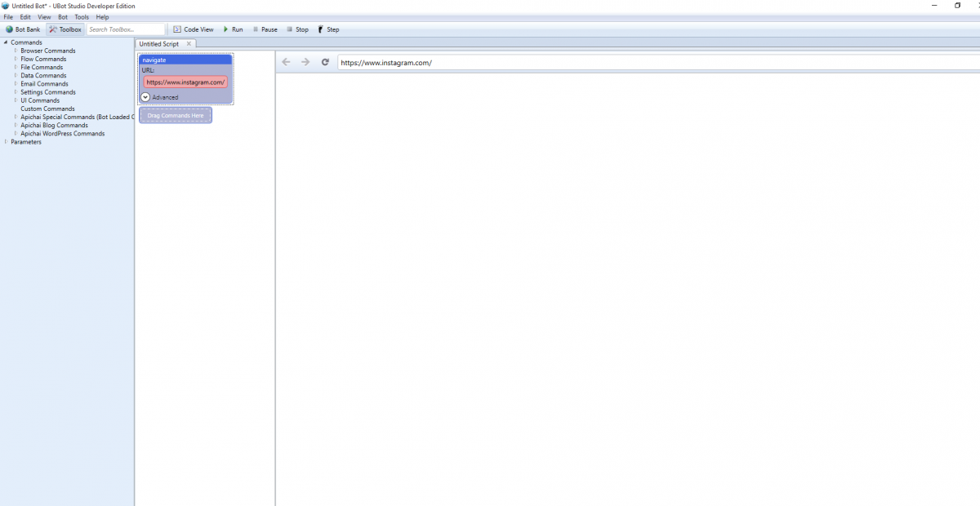Run the bot script

[233, 29]
